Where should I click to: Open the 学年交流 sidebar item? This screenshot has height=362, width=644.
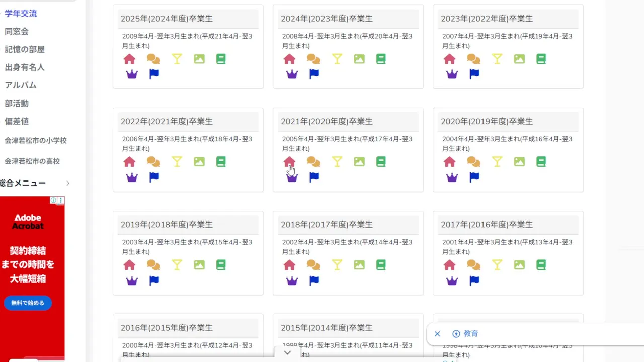pos(21,14)
